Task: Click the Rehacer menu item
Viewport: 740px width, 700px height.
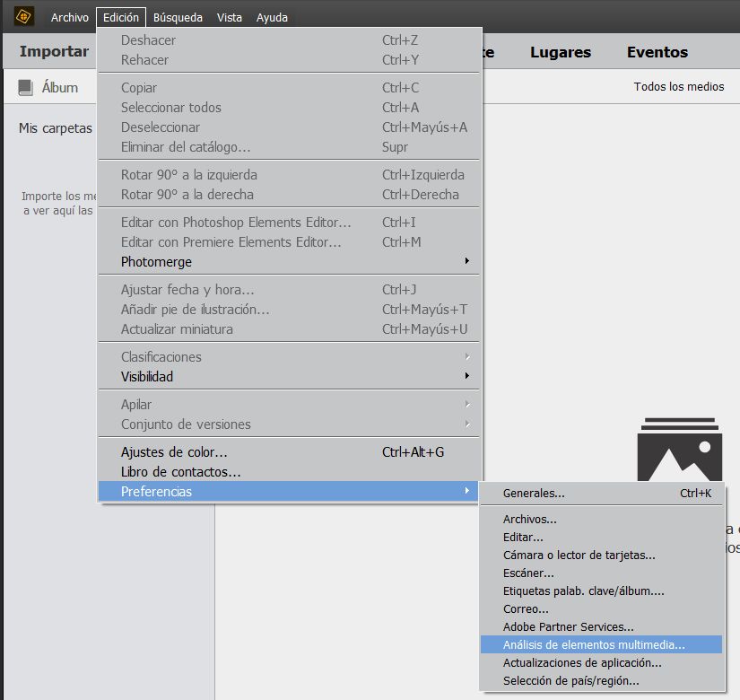Action: click(289, 60)
